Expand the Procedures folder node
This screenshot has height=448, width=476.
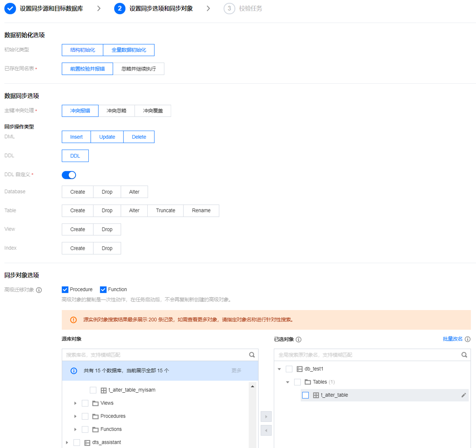pyautogui.click(x=75, y=417)
